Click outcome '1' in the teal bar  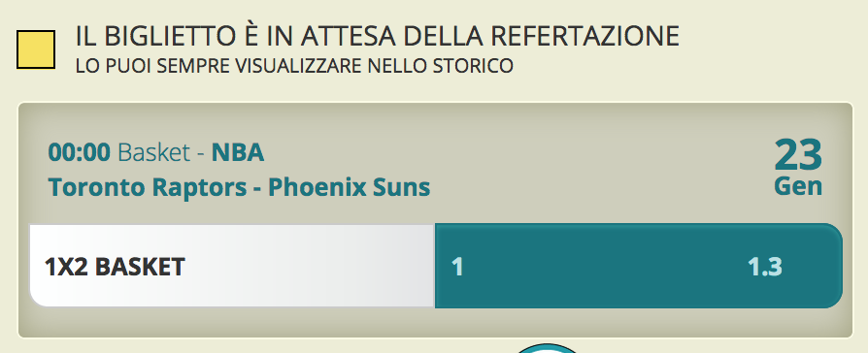[457, 268]
